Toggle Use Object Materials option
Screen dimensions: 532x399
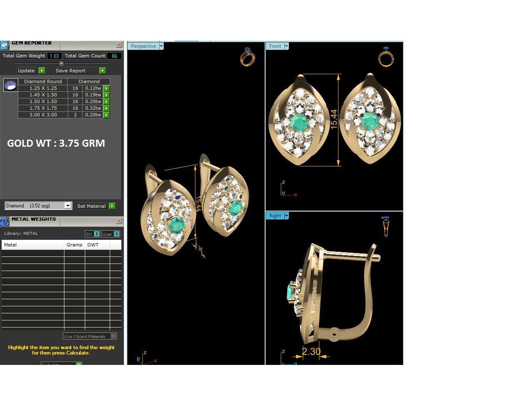(x=90, y=336)
